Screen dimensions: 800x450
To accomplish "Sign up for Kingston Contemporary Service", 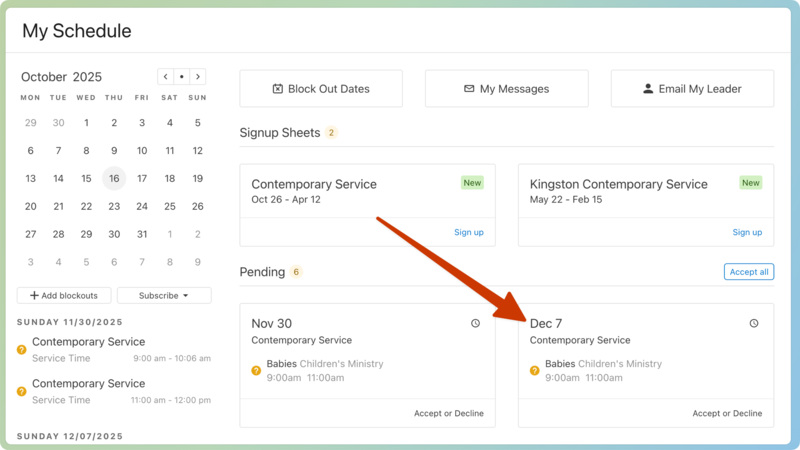I will tap(747, 232).
